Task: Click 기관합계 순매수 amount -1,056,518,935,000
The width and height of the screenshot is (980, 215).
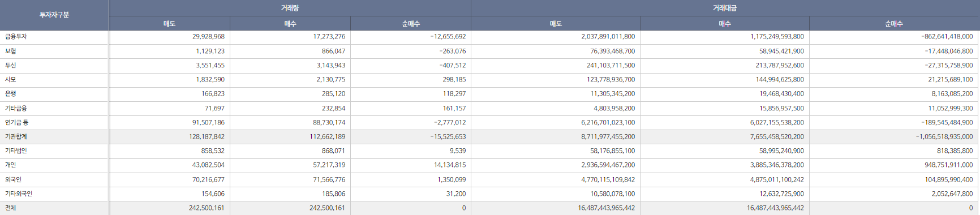Action: tap(944, 136)
